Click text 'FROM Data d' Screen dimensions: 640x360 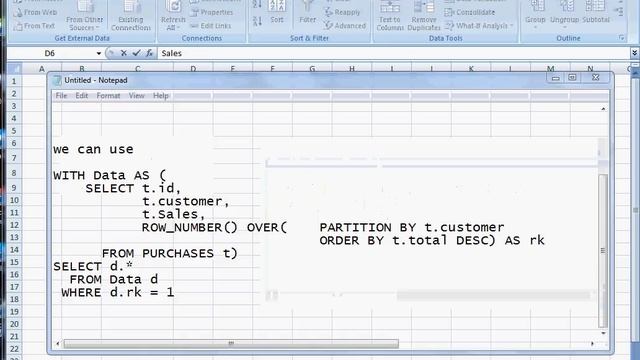coord(114,280)
